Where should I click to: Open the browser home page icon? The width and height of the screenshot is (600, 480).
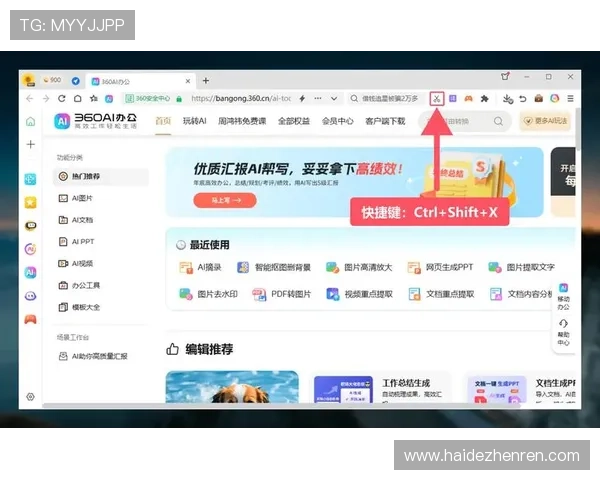click(x=78, y=99)
